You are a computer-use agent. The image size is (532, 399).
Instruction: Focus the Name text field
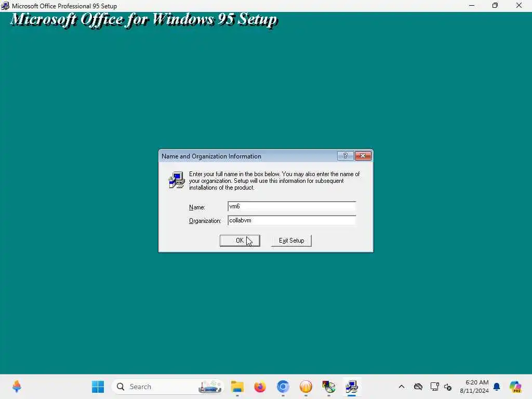[292, 206]
